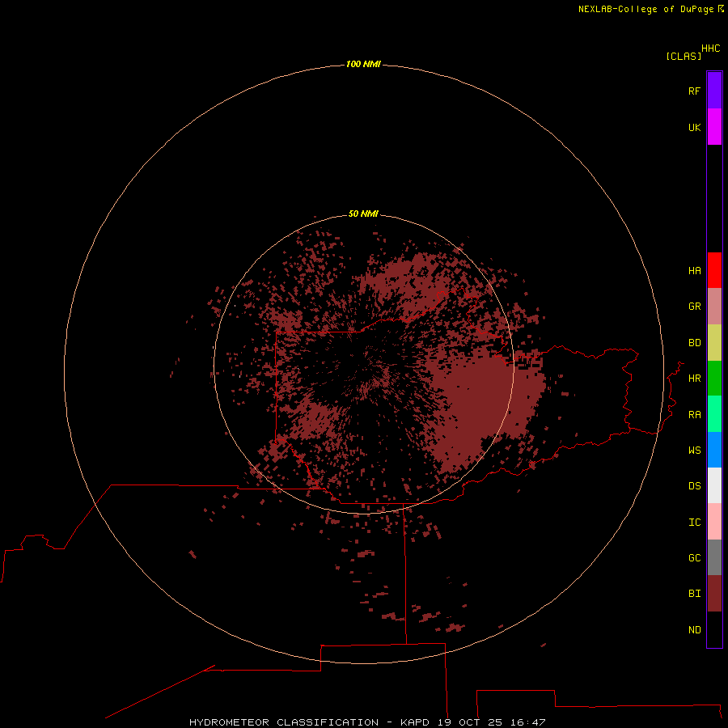Click the purple RF color swatch
Screen dimensions: 728x728
pos(714,91)
